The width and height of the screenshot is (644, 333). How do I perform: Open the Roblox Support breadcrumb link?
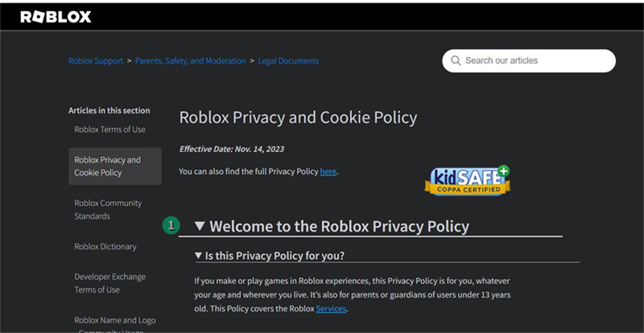[x=96, y=61]
